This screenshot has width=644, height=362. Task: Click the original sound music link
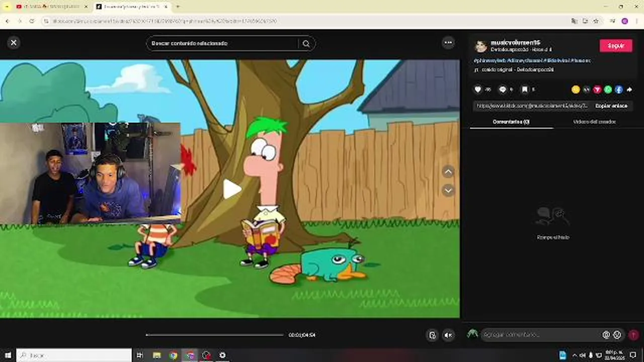click(514, 69)
